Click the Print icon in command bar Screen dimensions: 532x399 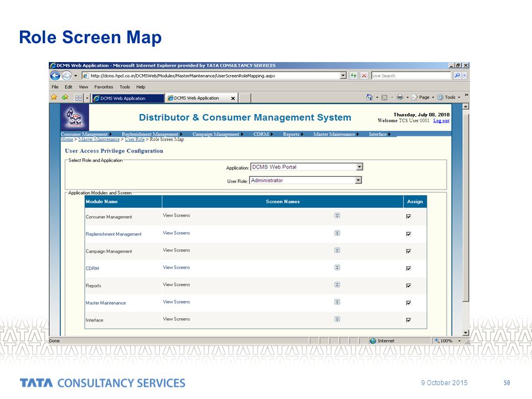pos(400,98)
